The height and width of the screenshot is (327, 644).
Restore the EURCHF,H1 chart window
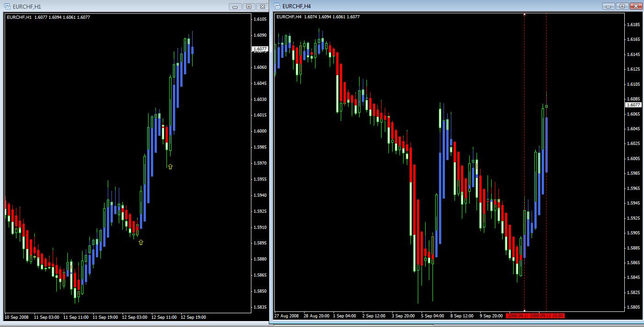(x=249, y=6)
